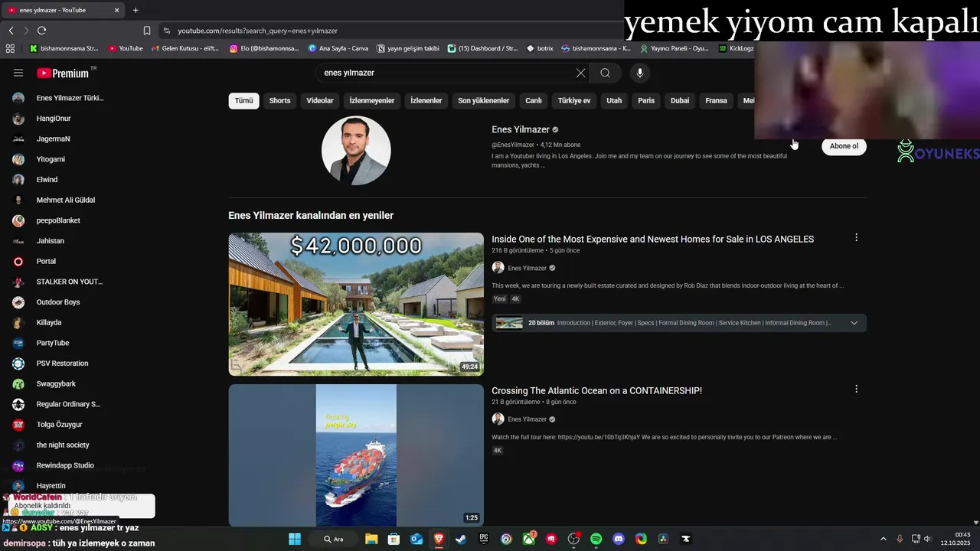980x551 pixels.
Task: Open options menu for the CONTAINERSHIP video
Action: pyautogui.click(x=856, y=389)
